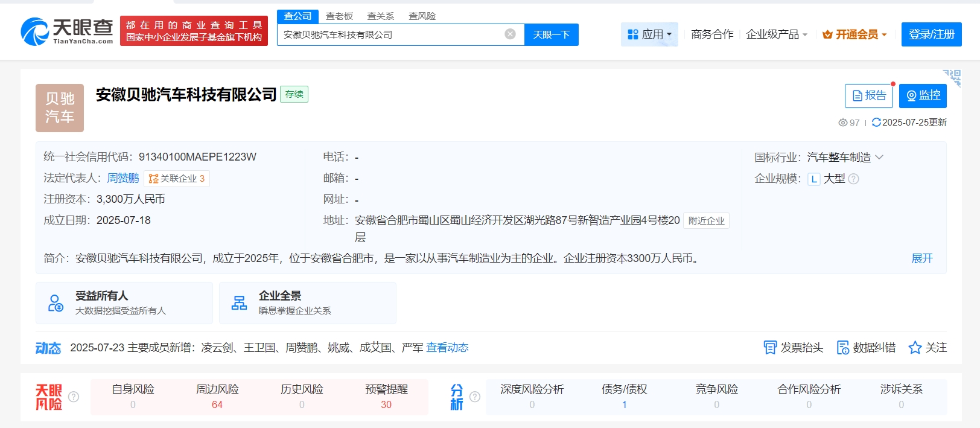Click the 存续 status tag
980x428 pixels.
click(294, 94)
